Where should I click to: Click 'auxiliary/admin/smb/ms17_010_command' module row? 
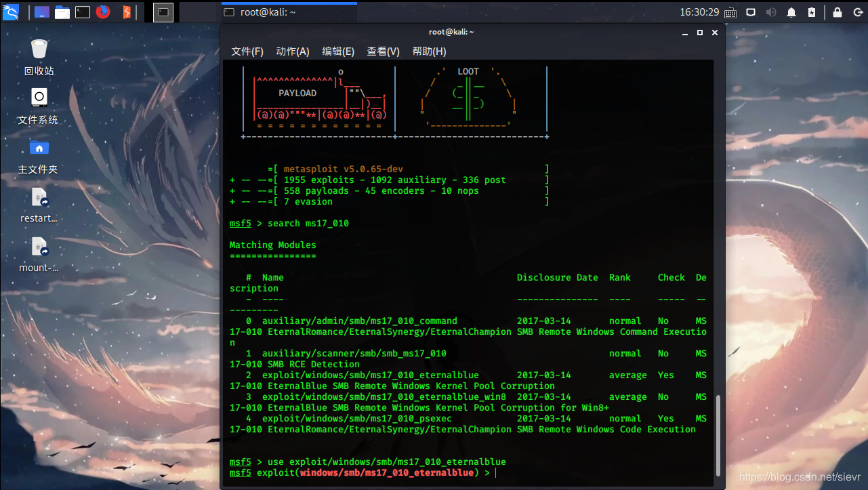coord(360,321)
